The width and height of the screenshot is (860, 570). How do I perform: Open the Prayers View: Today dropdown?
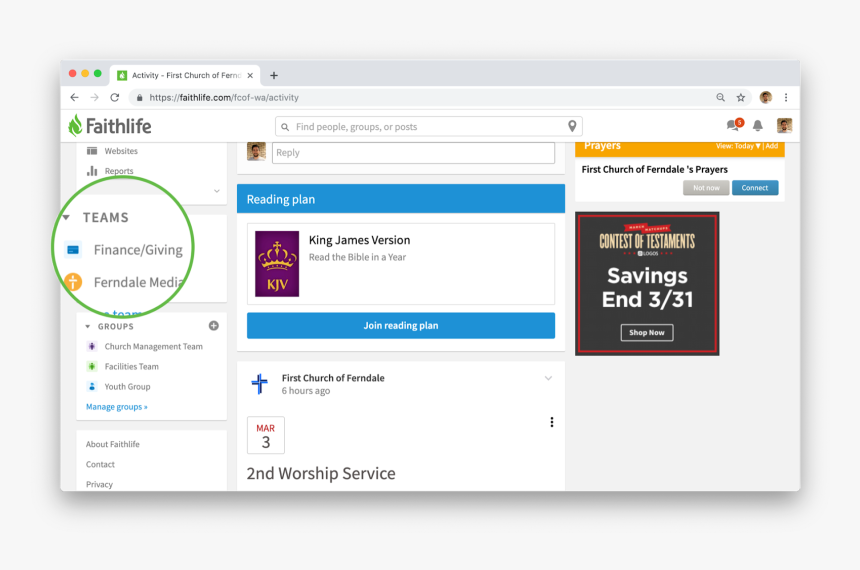click(x=738, y=146)
